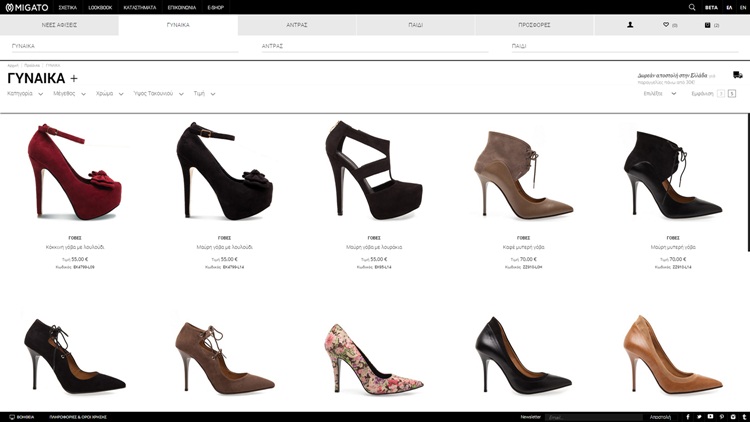Open the Twitter icon in footer
Screen dimensions: 750x422
[698, 416]
